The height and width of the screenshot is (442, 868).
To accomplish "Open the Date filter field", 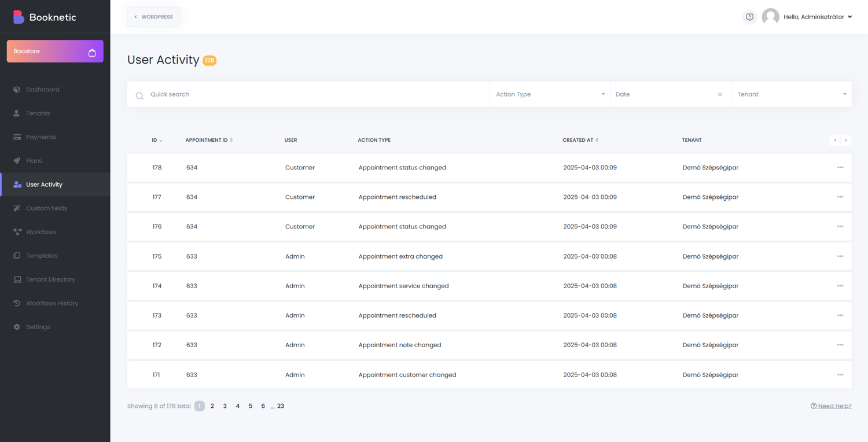I will pos(670,94).
